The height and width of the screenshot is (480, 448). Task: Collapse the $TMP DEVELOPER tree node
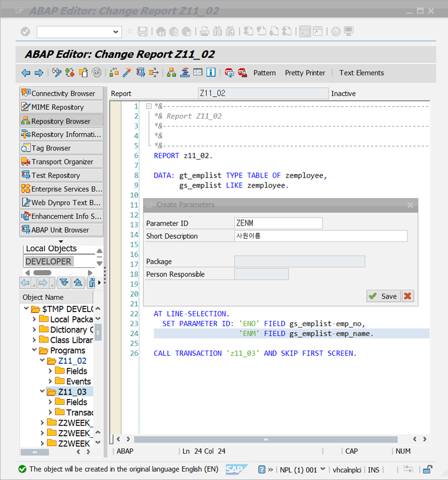(26, 309)
